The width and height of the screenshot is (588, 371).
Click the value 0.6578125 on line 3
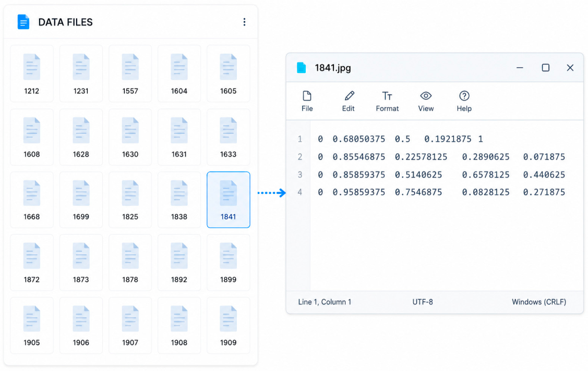[486, 175]
